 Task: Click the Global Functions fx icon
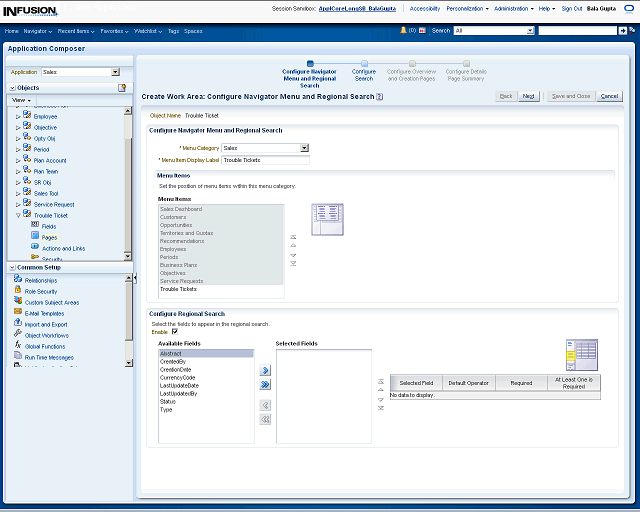tap(18, 346)
